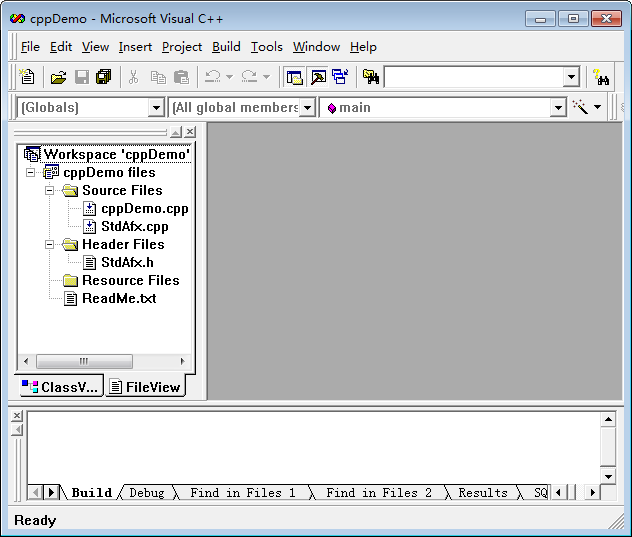Toggle the Workspace window icon

(x=294, y=77)
